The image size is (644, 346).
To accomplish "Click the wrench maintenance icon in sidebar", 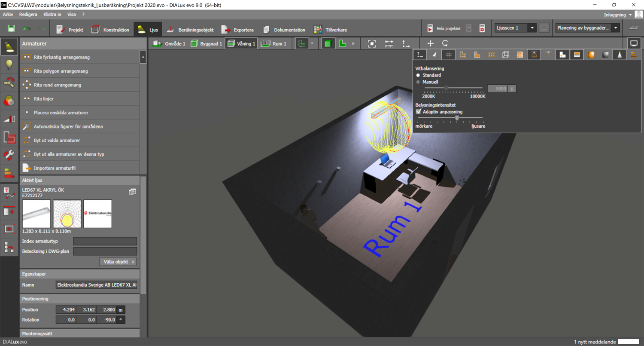I will pyautogui.click(x=9, y=154).
